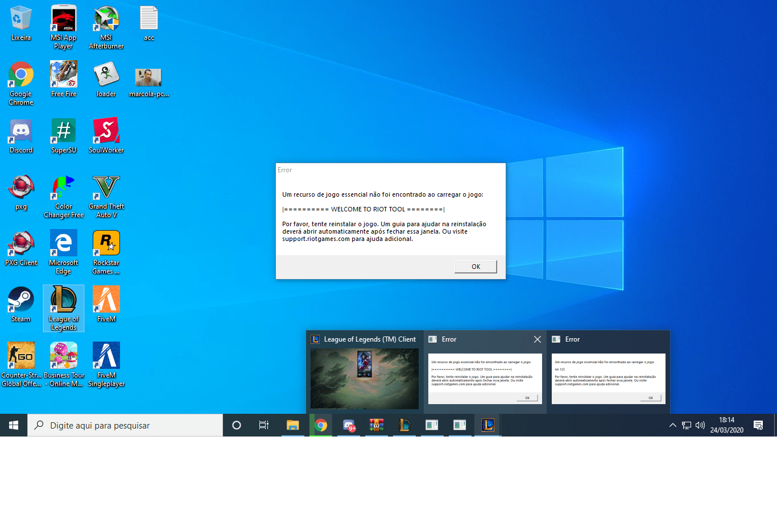The width and height of the screenshot is (777, 532).
Task: Select the Steam desktop shortcut
Action: (21, 305)
